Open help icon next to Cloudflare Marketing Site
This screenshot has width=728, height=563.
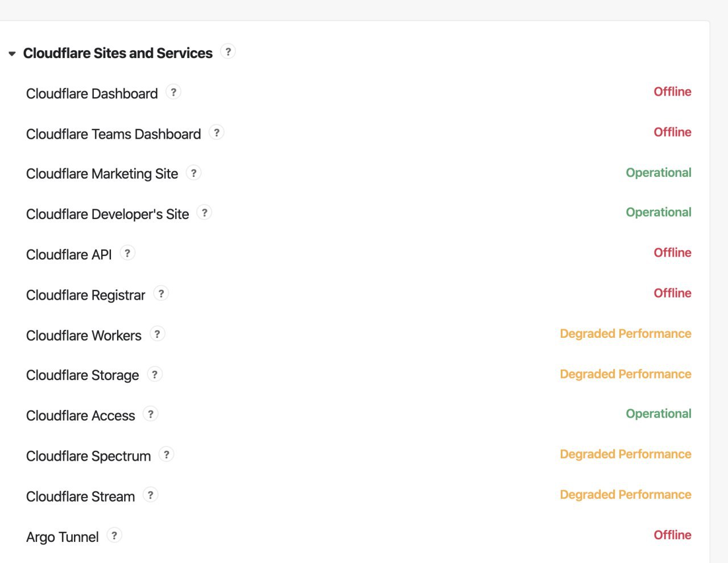(x=194, y=173)
